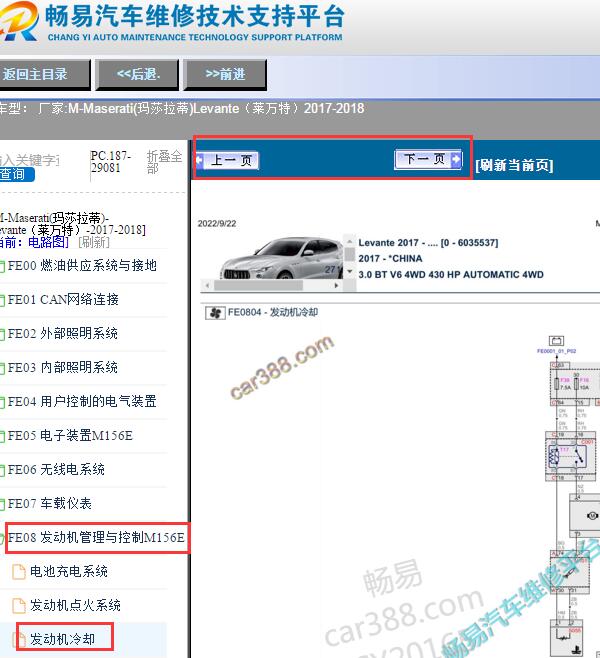Click the up arrow of the vehicle list scrollbar
This screenshot has width=600, height=658.
[x=350, y=241]
